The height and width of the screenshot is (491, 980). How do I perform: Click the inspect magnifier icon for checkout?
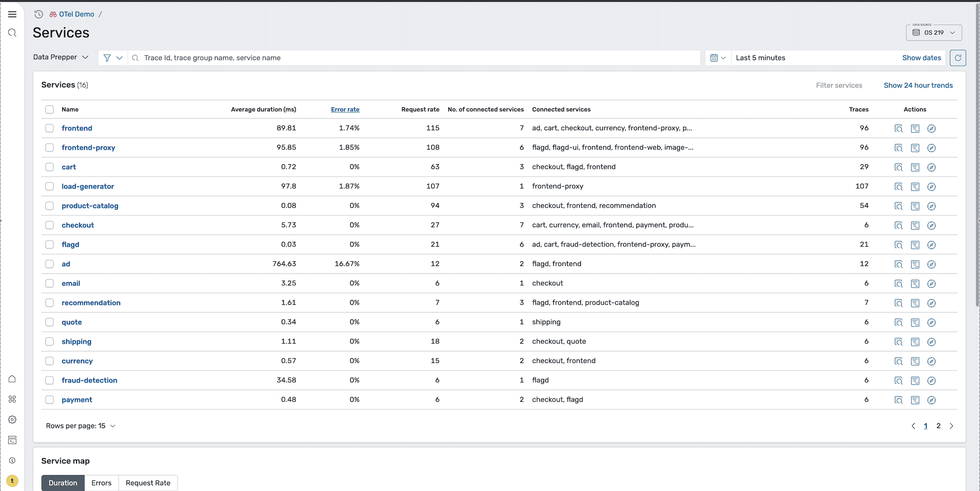tap(899, 226)
